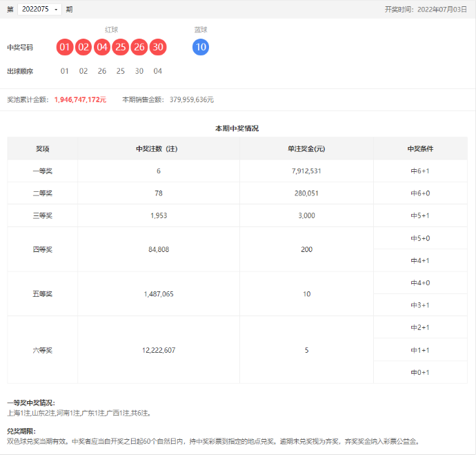Click the 奖项 column header
The width and height of the screenshot is (476, 455).
tap(43, 149)
